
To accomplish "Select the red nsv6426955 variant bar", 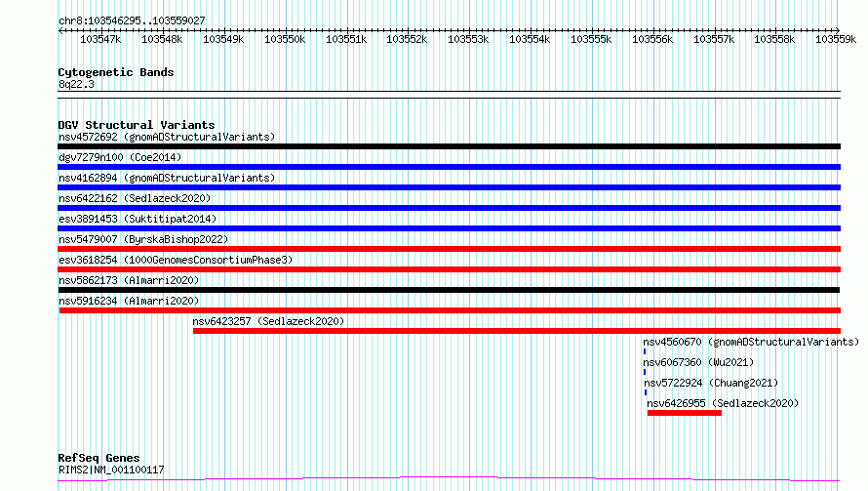I will (x=685, y=413).
